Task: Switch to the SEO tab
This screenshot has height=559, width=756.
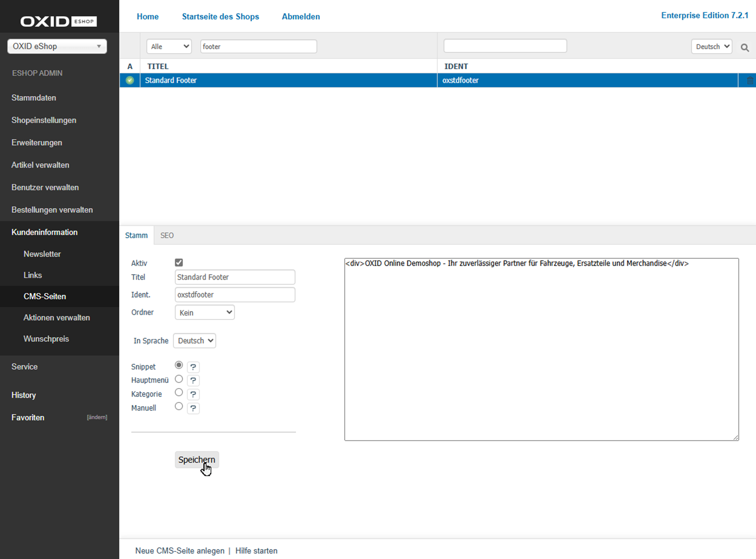Action: point(167,236)
